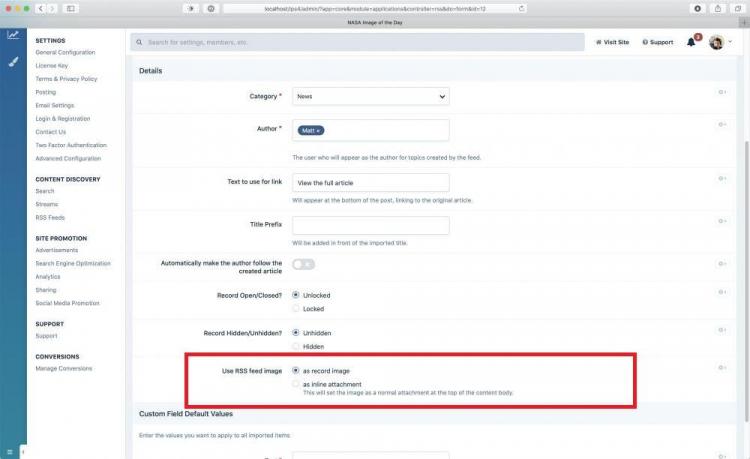The width and height of the screenshot is (750, 459).
Task: Click the Support link in header
Action: [657, 42]
